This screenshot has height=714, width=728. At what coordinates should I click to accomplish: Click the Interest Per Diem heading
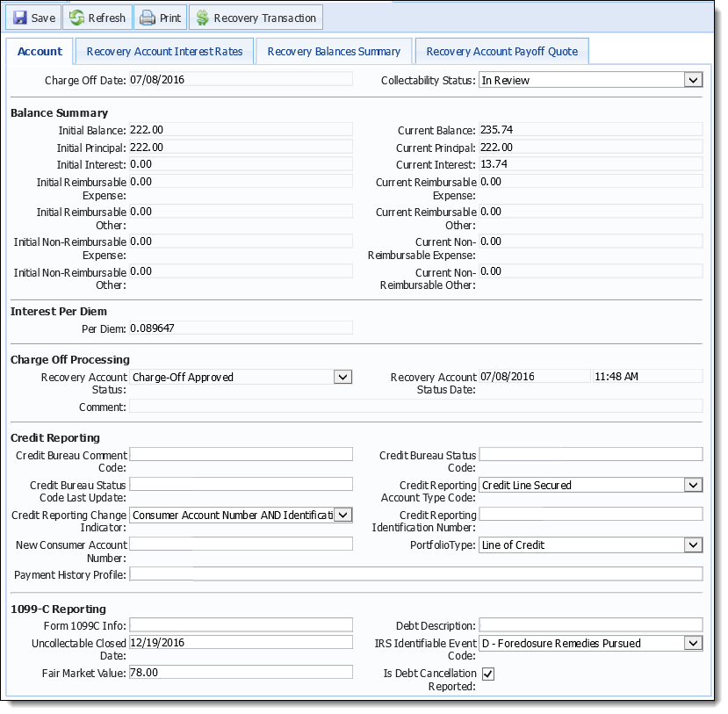[59, 311]
